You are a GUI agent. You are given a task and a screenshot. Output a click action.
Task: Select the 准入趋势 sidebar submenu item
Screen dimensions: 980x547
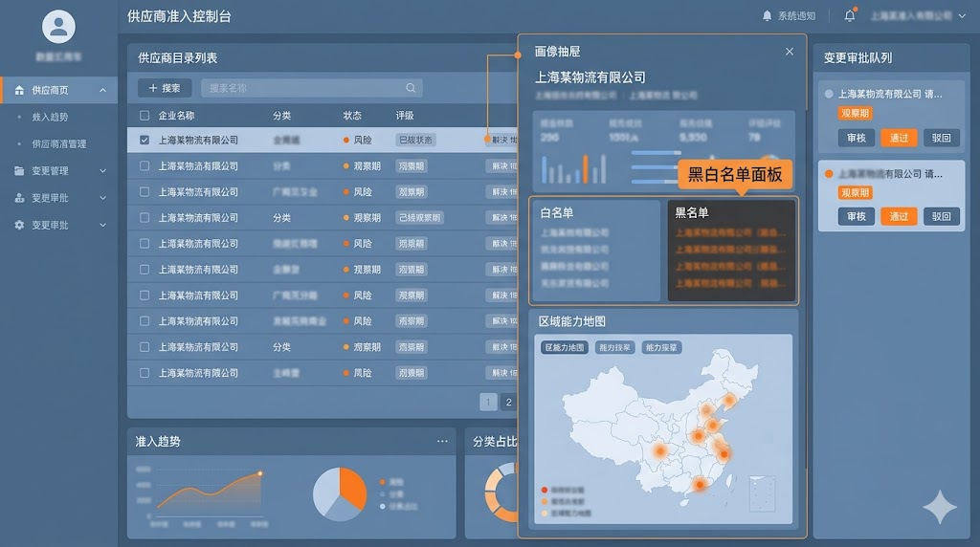[50, 117]
